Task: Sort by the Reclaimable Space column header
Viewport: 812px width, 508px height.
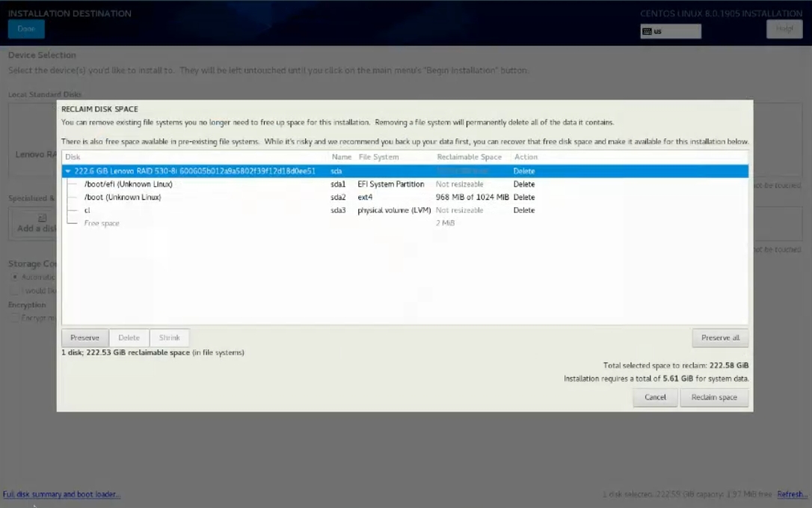Action: coord(469,157)
